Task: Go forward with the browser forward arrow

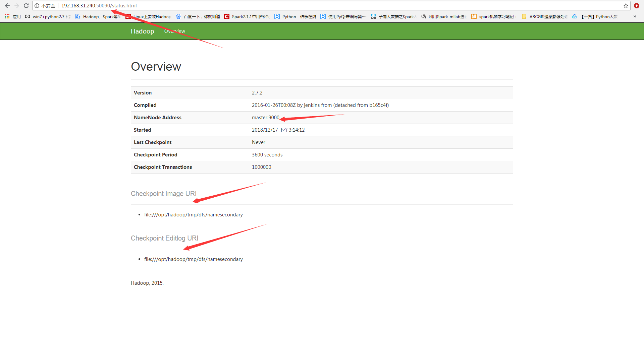Action: tap(17, 6)
